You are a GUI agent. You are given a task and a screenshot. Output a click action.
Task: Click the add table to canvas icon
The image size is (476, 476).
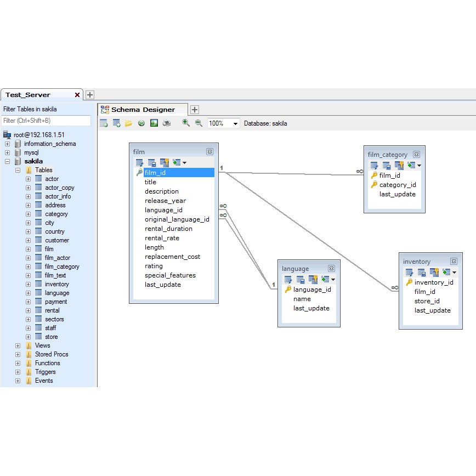point(116,123)
